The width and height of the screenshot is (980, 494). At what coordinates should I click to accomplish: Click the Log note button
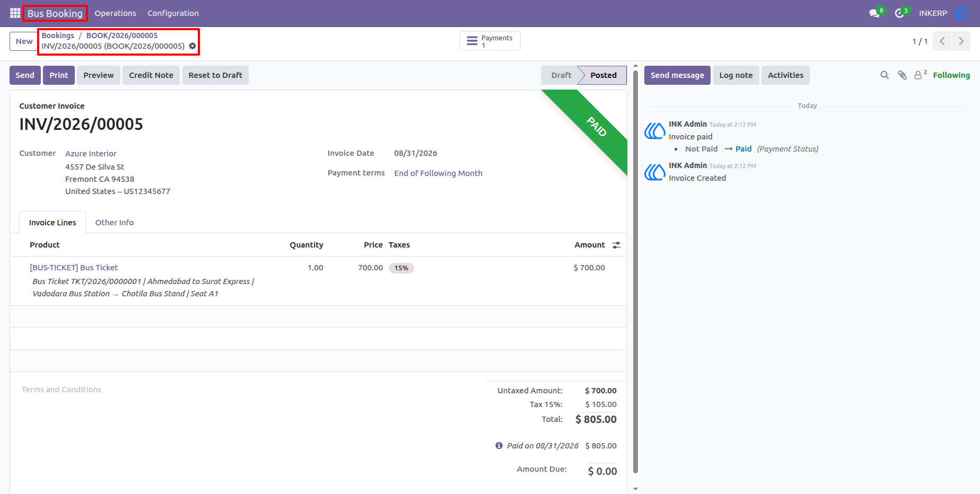click(x=736, y=75)
